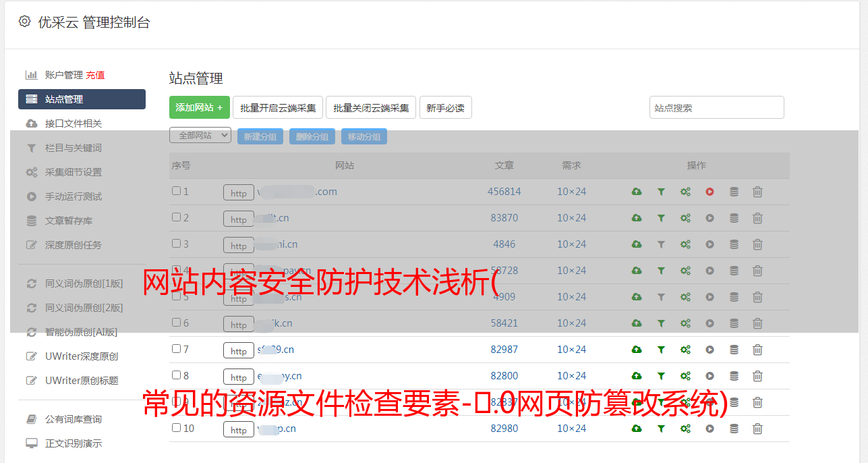The height and width of the screenshot is (463, 868).
Task: Click the filter icon in the 82987 row
Action: point(661,350)
